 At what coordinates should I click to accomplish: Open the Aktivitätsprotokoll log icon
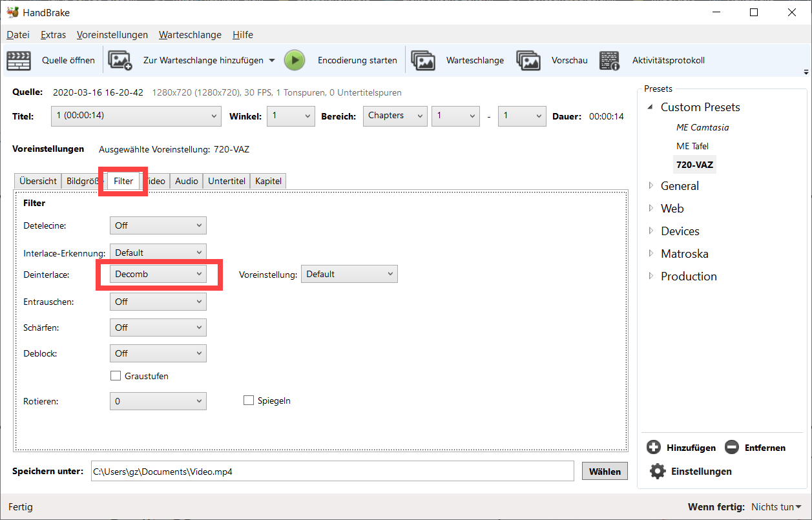pos(609,60)
